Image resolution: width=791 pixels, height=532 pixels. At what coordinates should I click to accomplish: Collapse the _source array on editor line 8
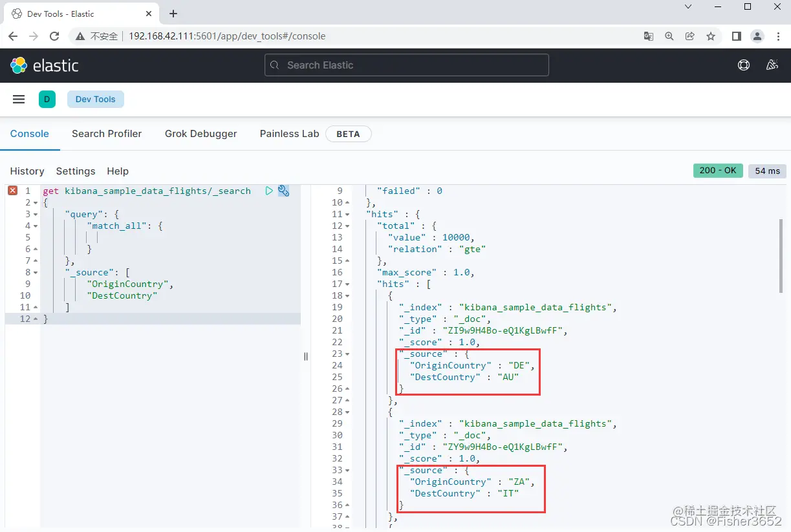(x=36, y=273)
